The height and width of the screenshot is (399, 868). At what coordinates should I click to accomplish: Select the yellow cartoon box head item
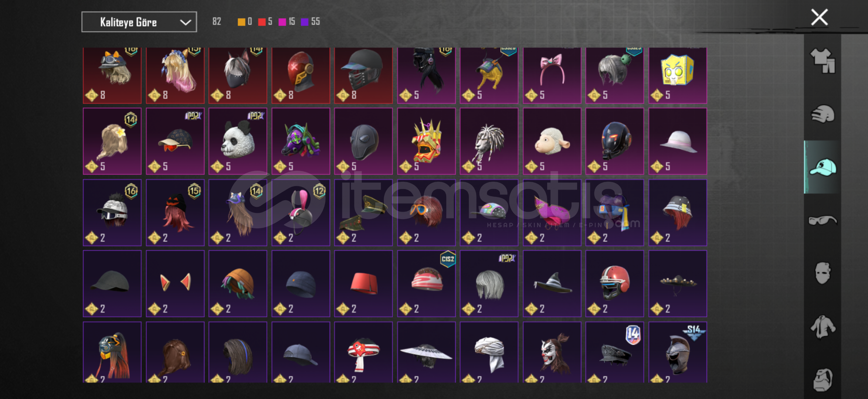tap(678, 75)
